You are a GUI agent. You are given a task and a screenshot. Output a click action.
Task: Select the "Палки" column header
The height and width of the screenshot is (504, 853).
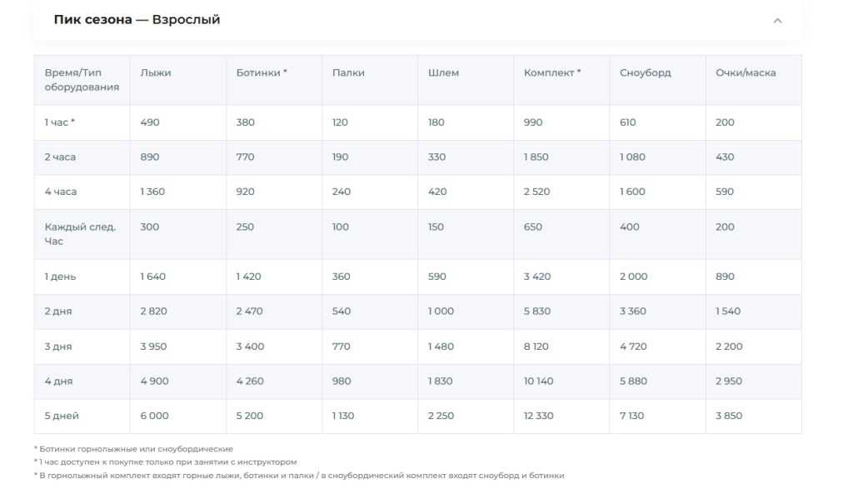click(x=348, y=72)
